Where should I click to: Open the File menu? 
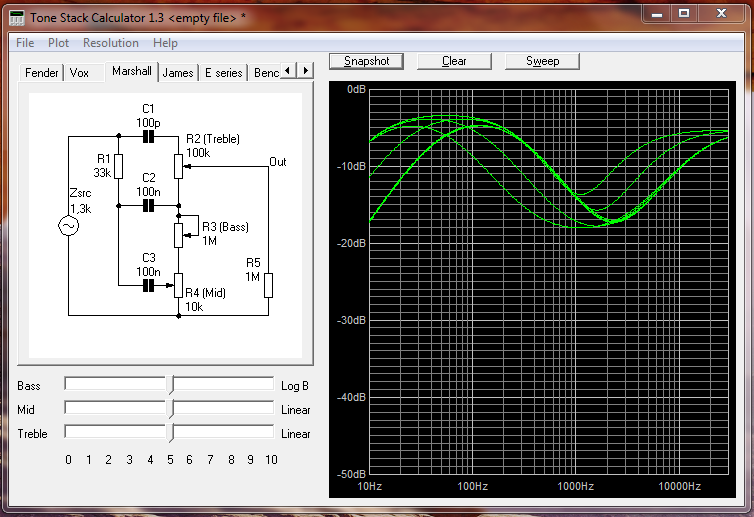[x=25, y=43]
